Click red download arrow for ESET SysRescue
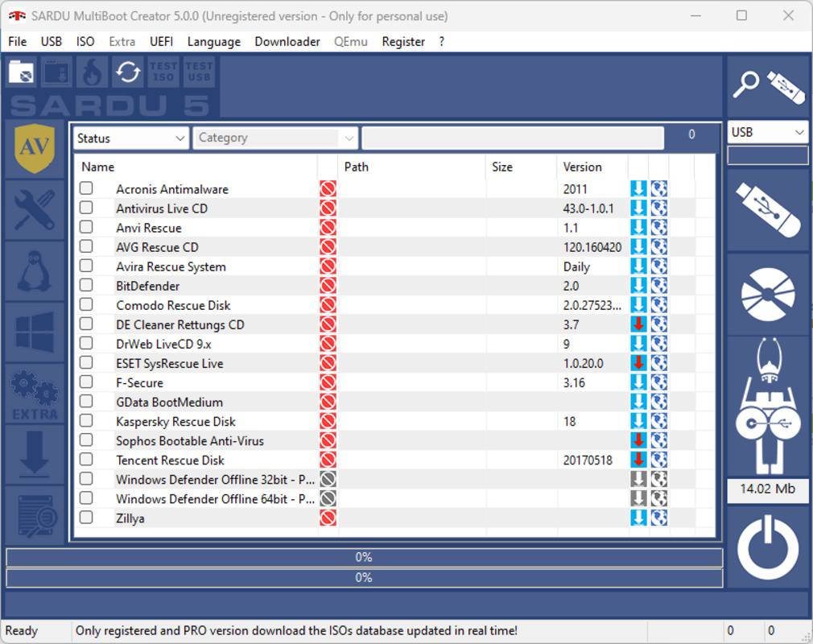 pos(639,362)
